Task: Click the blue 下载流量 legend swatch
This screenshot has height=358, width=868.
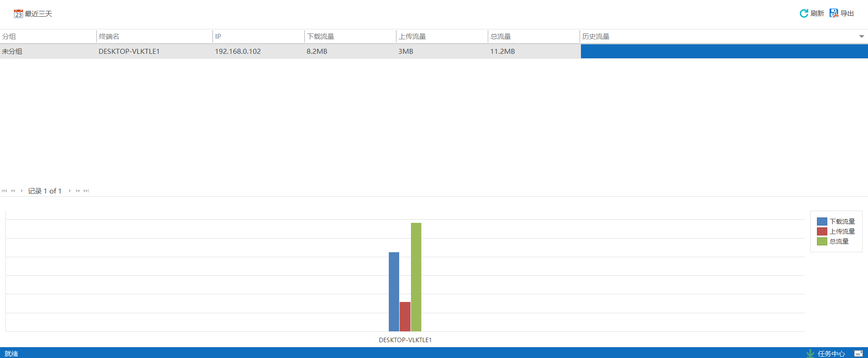Action: 822,221
